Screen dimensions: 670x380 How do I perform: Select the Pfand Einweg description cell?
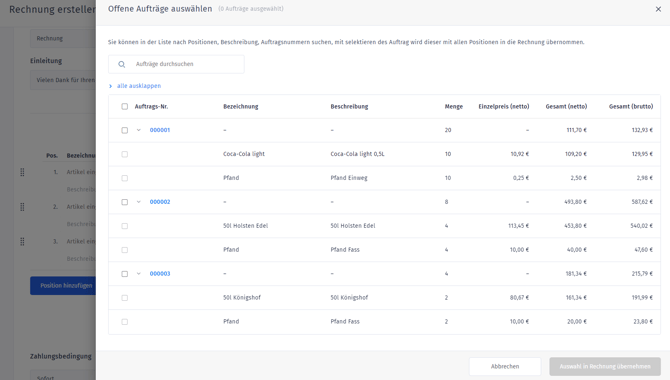(349, 178)
